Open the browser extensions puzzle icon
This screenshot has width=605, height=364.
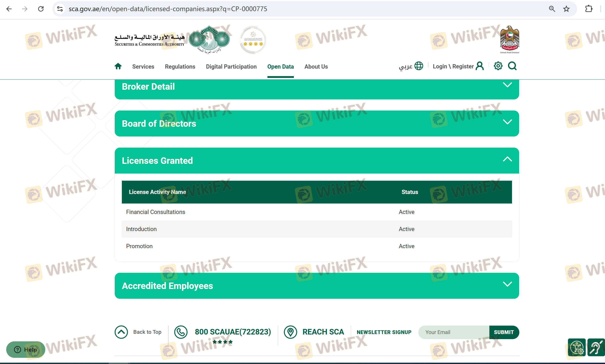point(589,9)
